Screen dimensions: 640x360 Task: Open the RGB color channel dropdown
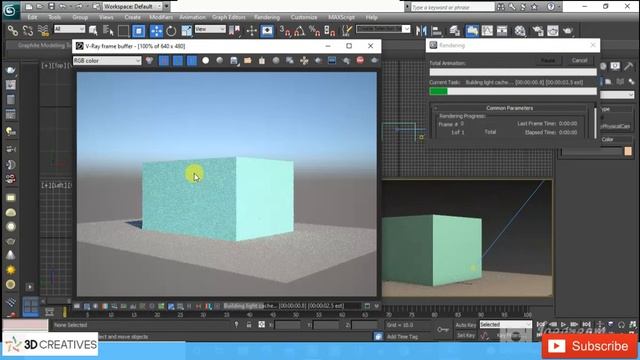point(107,60)
